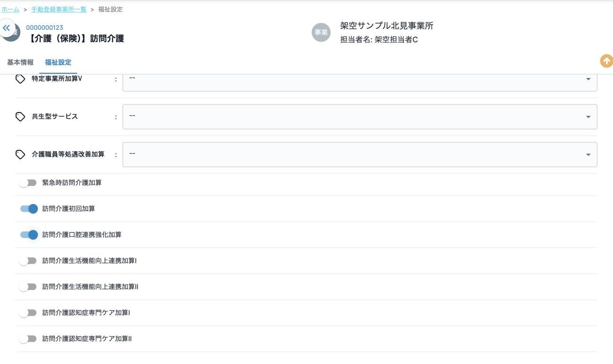Enable 訪問介護認知症専門ケア加算Ⅰ toggle
Screen dimensions: 613x364
(28, 313)
